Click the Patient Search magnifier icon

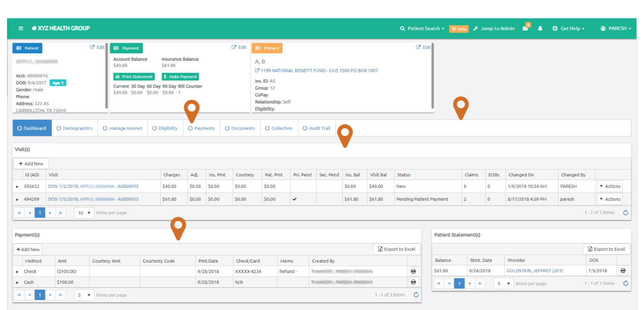click(402, 28)
